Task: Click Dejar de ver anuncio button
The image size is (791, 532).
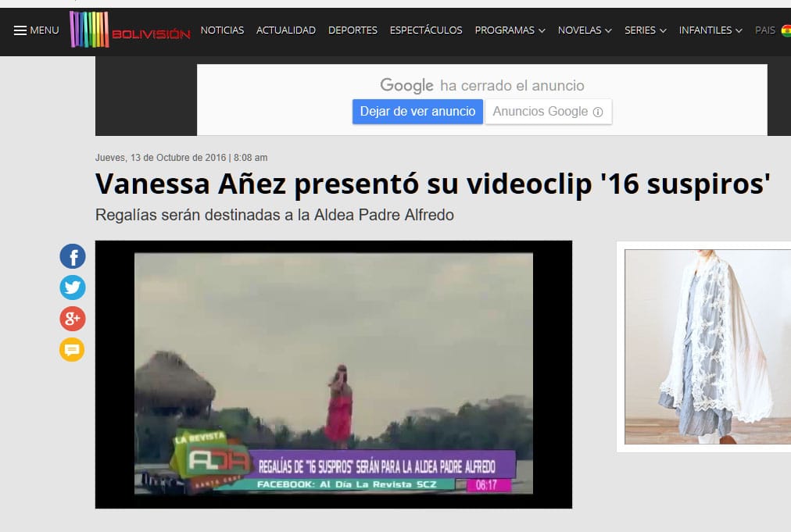Action: [x=417, y=112]
